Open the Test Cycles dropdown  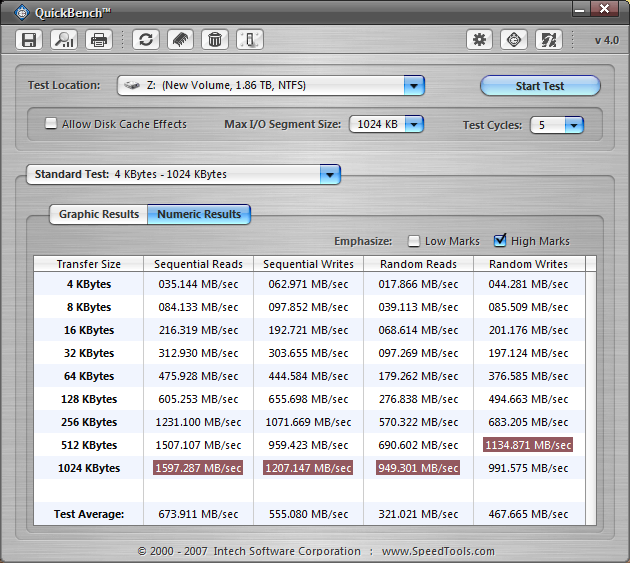pos(573,125)
